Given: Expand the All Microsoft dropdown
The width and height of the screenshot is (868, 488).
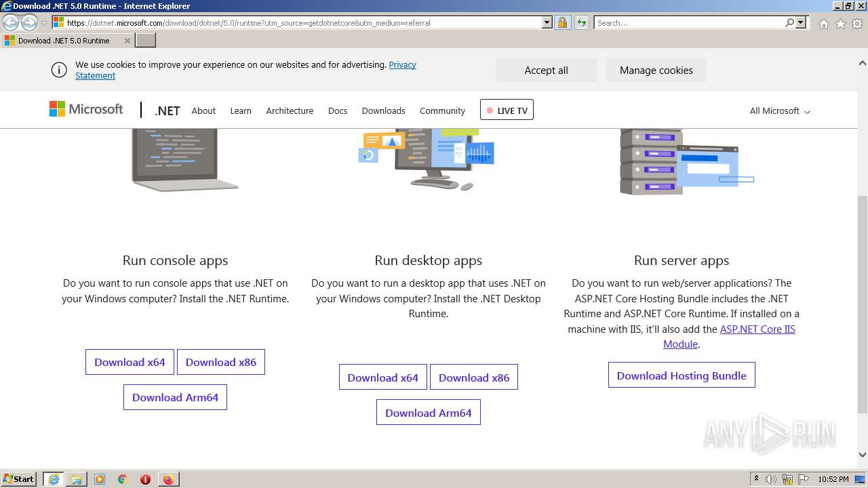Looking at the screenshot, I should tap(780, 110).
